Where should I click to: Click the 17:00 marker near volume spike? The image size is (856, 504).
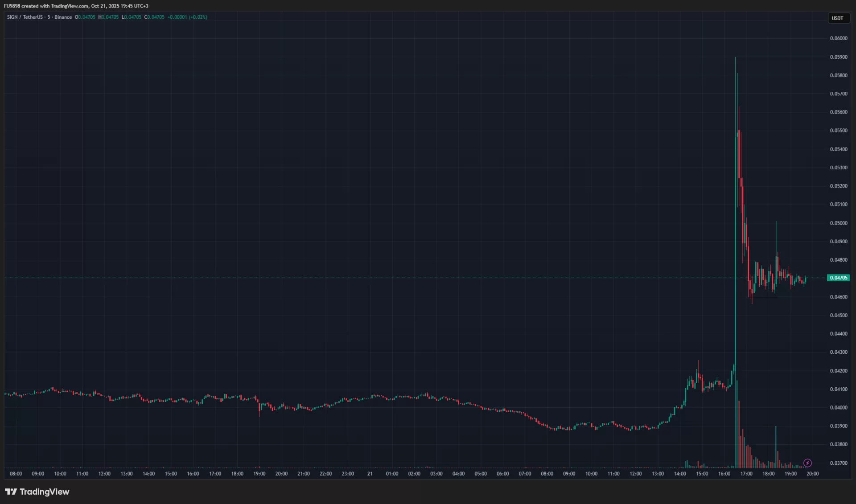coord(746,474)
